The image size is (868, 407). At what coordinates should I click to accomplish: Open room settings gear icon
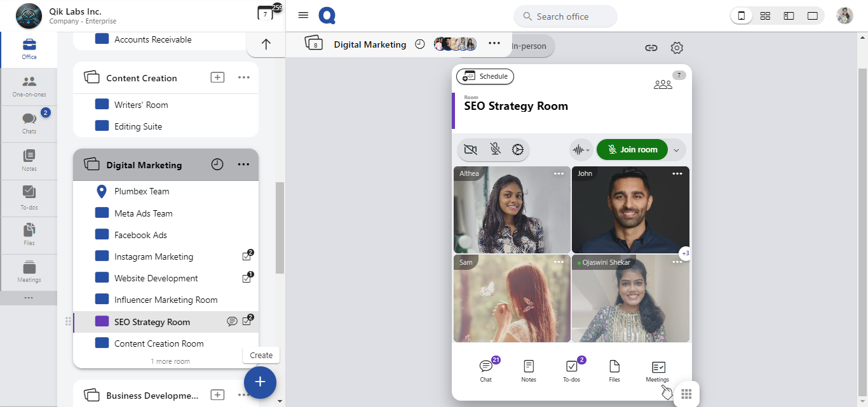point(677,48)
